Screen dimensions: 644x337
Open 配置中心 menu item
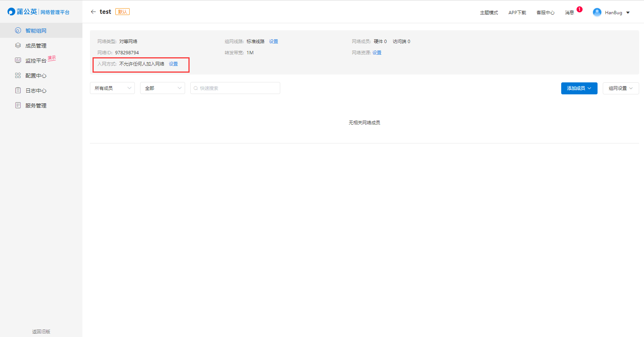click(x=41, y=76)
